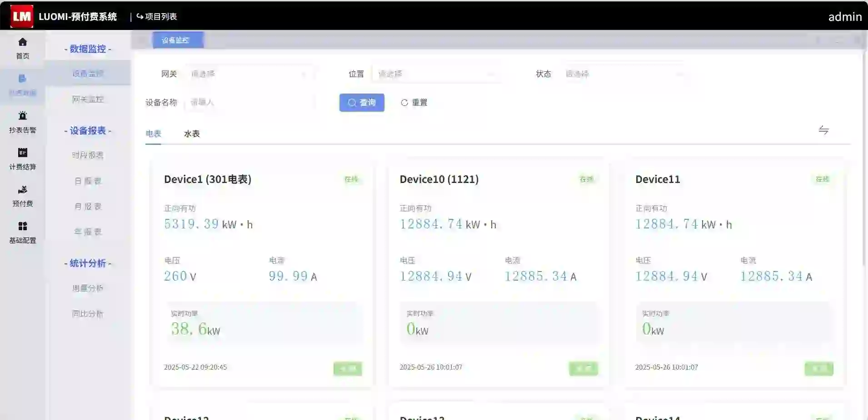Viewport: 868px width, 420px height.
Task: Expand the 网关 dropdown
Action: [249, 74]
